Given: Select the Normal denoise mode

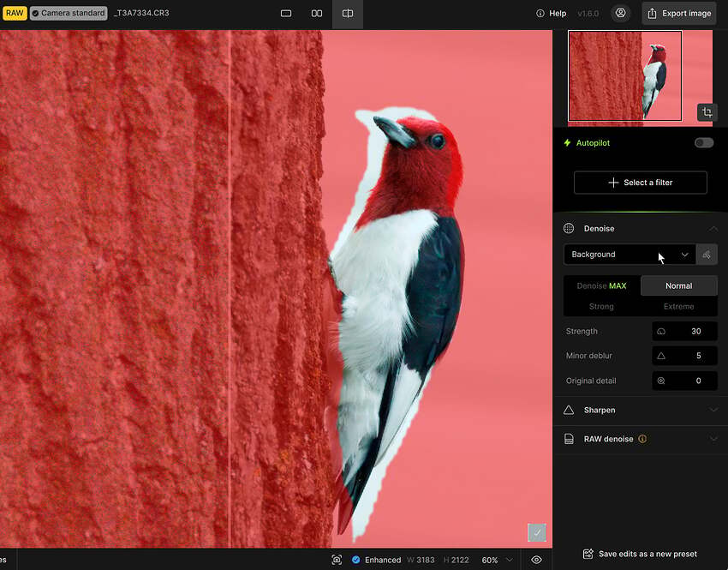Looking at the screenshot, I should click(679, 285).
